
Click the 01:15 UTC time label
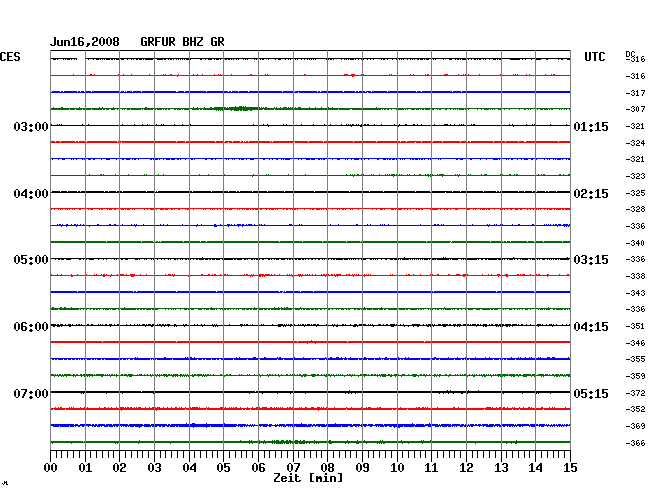(x=591, y=126)
